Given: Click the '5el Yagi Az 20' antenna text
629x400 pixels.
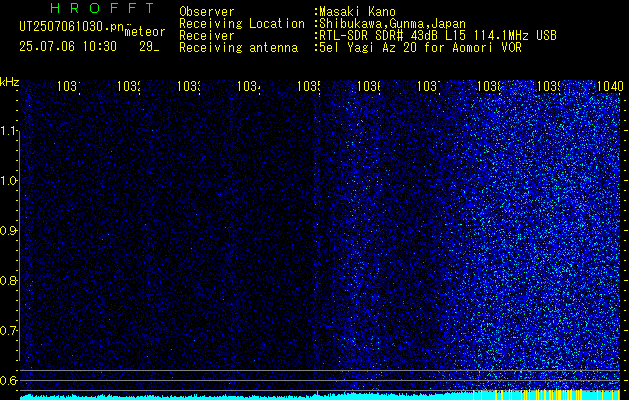Looking at the screenshot, I should [418, 48].
